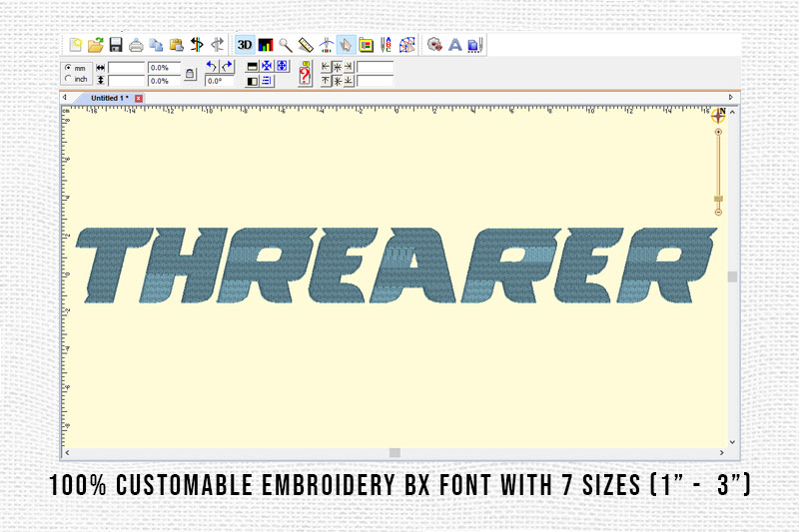This screenshot has height=532, width=799.
Task: Click the tab scroll right arrow
Action: point(731,97)
